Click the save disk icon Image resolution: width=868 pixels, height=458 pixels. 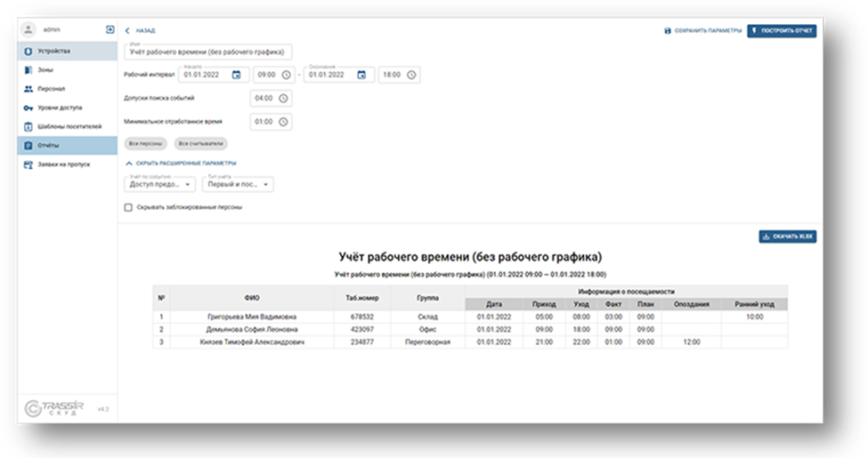pos(668,30)
